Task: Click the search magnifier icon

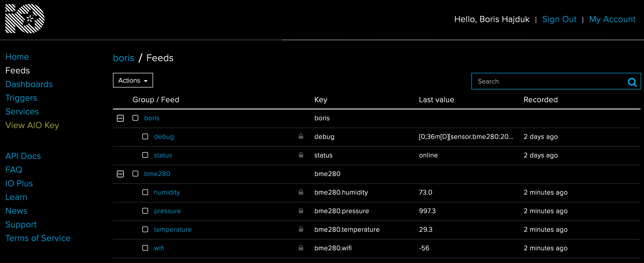Action: tap(632, 81)
